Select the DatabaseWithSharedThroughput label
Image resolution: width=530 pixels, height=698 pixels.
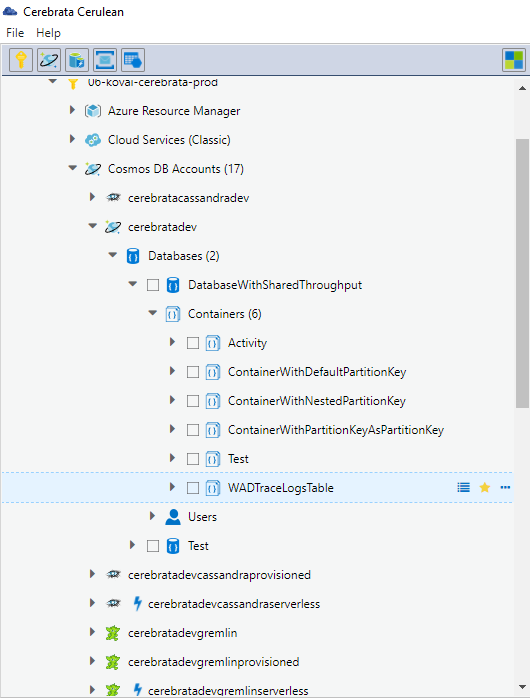pos(275,285)
